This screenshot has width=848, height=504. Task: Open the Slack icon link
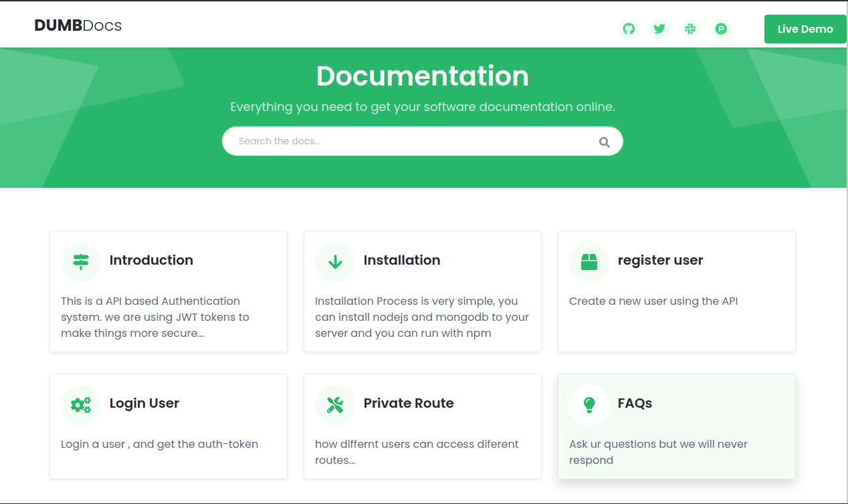tap(690, 29)
